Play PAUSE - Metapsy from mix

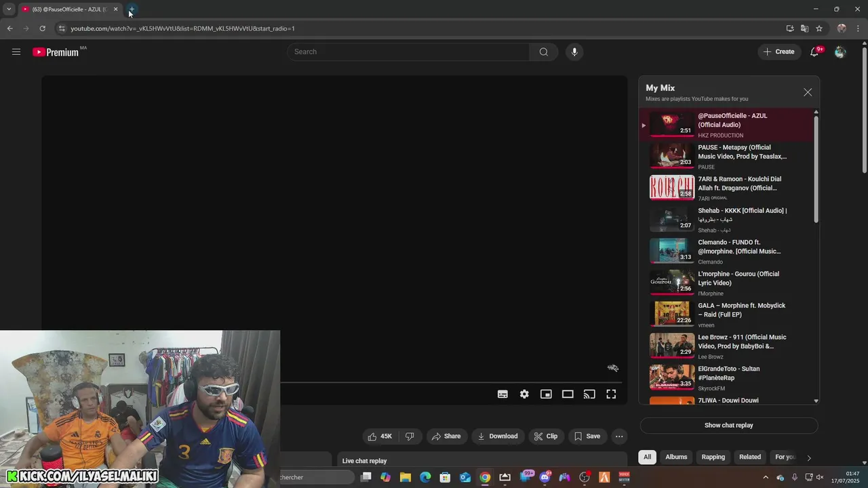click(727, 157)
